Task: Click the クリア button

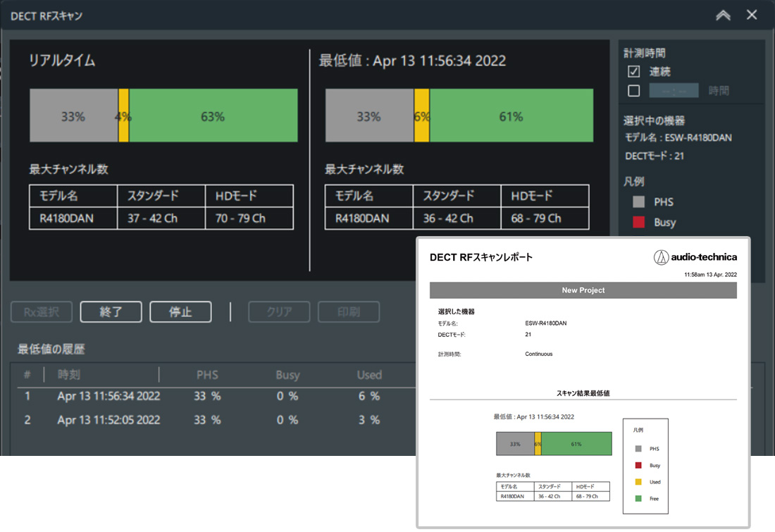Action: pyautogui.click(x=279, y=312)
